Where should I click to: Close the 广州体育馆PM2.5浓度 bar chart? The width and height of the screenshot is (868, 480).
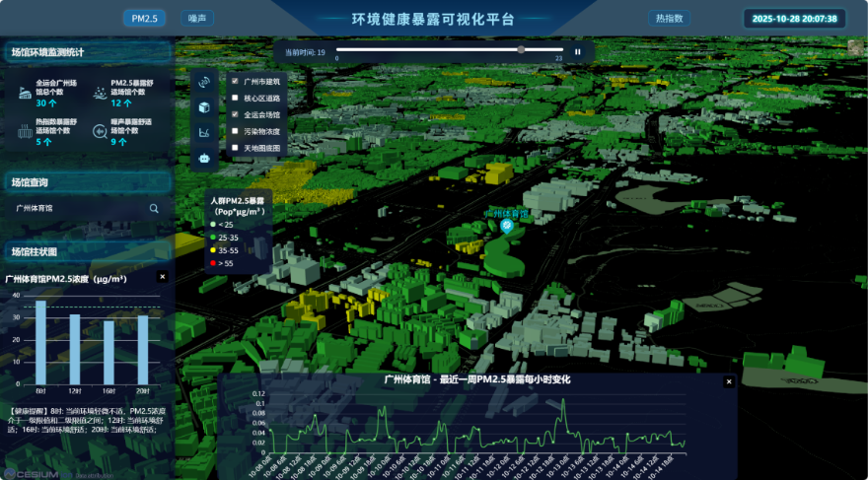pyautogui.click(x=163, y=277)
